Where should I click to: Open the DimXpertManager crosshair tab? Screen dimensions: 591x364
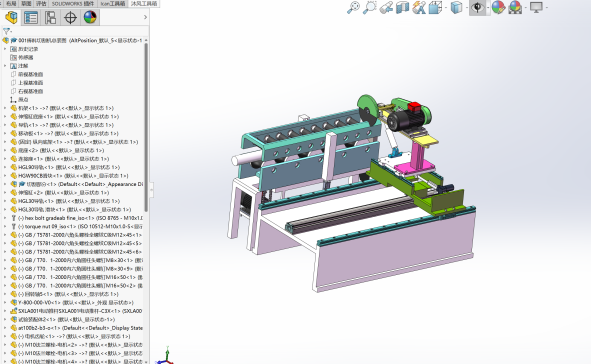(x=70, y=17)
